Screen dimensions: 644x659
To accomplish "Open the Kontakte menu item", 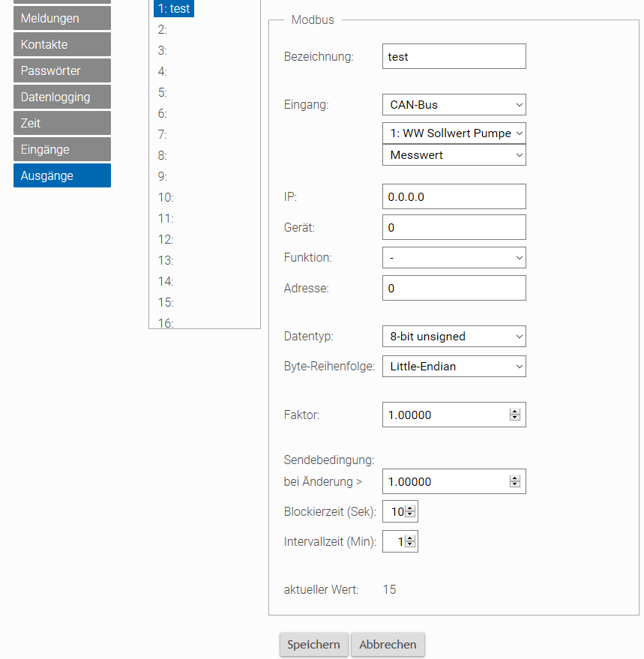I will coord(62,44).
